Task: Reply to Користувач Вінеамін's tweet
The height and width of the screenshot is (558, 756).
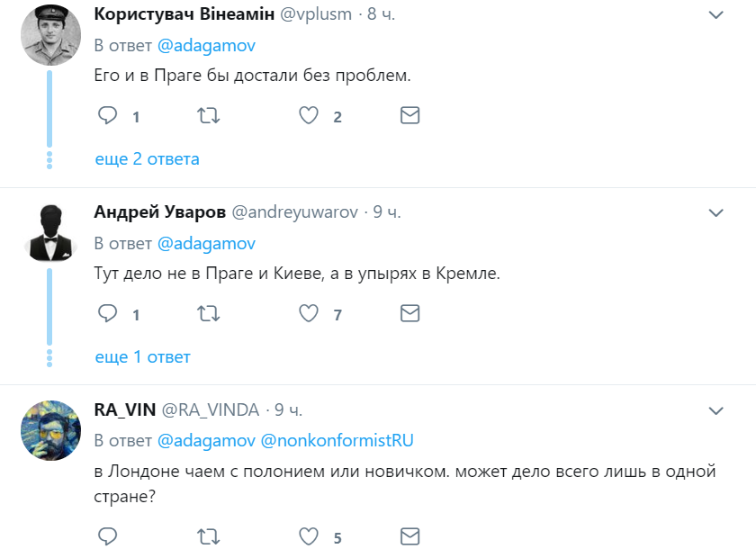Action: tap(108, 116)
